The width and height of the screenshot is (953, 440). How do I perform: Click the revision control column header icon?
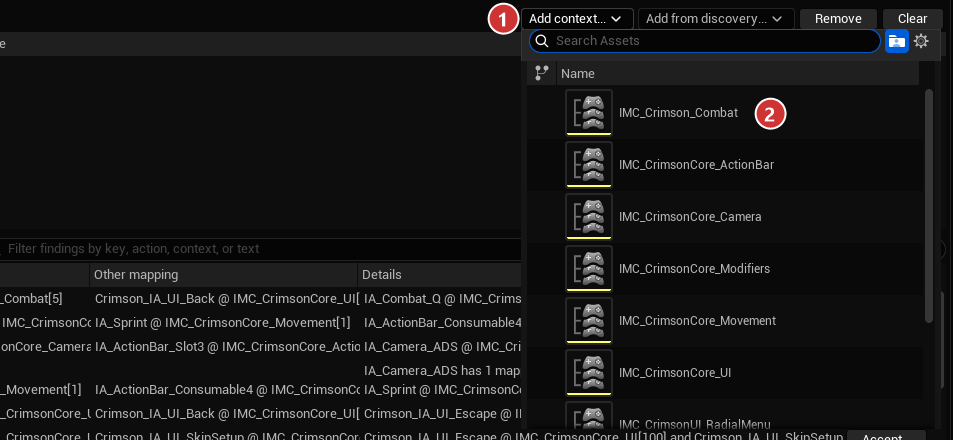pyautogui.click(x=541, y=74)
